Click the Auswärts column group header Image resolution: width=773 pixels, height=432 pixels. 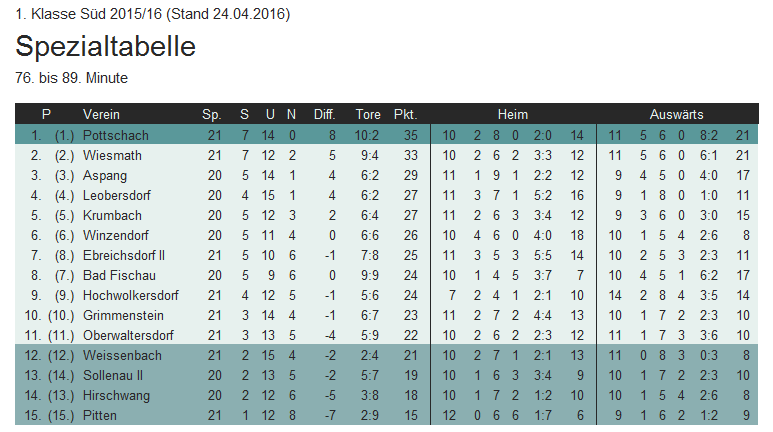(677, 114)
